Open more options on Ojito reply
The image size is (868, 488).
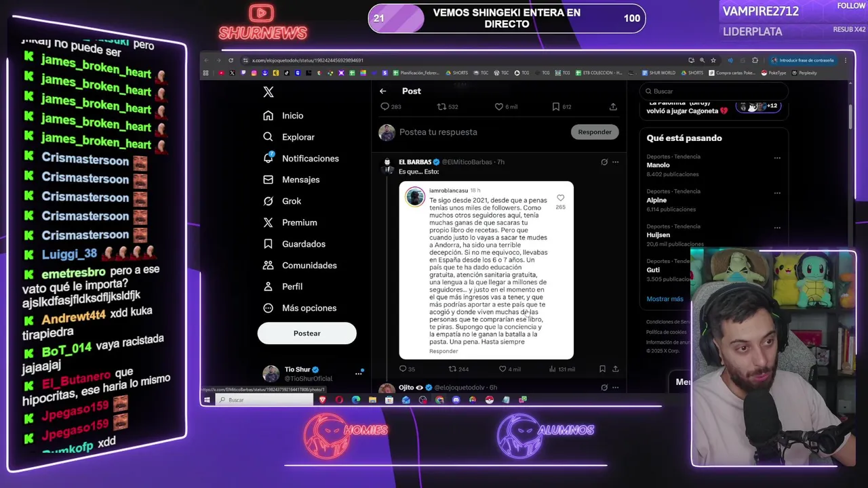pos(616,388)
